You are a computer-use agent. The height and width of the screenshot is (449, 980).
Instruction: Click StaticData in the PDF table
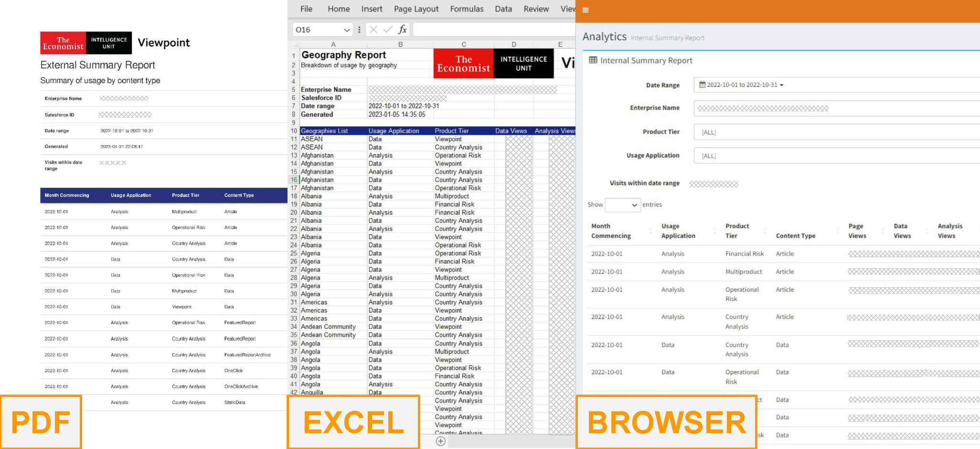235,402
